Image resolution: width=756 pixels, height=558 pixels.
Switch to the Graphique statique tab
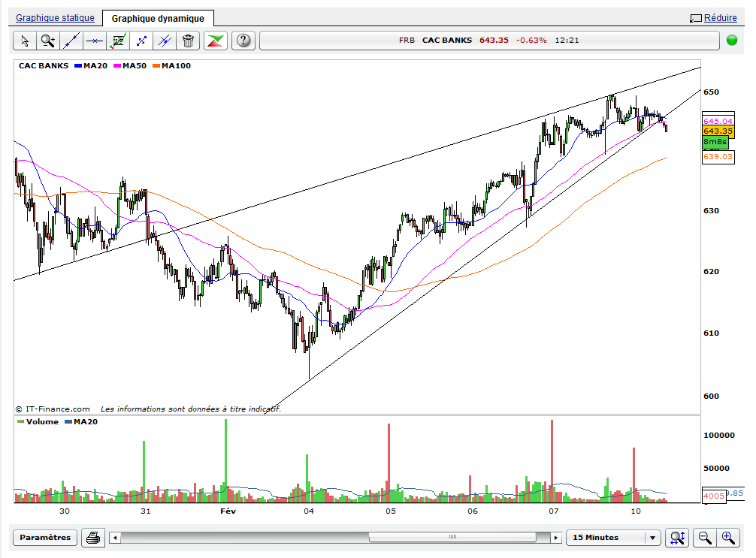[x=56, y=18]
